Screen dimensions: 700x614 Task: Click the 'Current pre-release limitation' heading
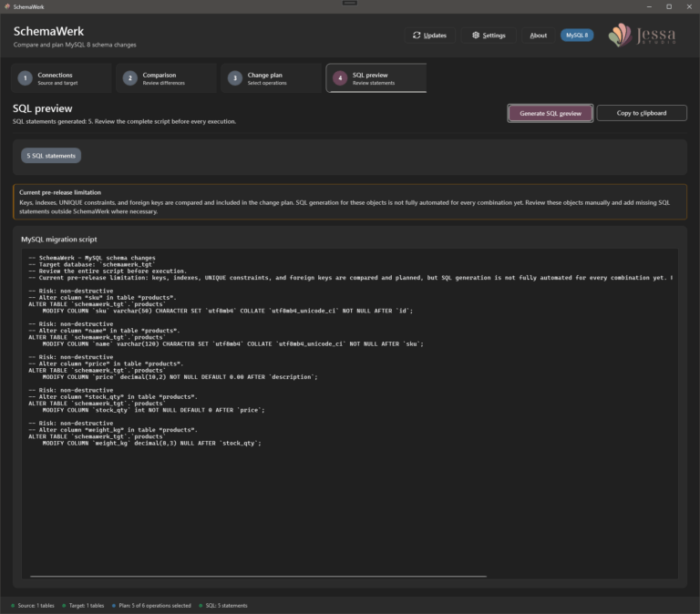(x=60, y=192)
